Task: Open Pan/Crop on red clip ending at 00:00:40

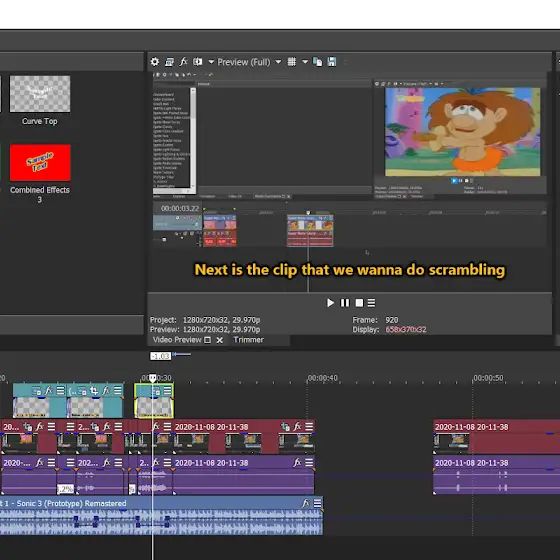Action: (285, 426)
